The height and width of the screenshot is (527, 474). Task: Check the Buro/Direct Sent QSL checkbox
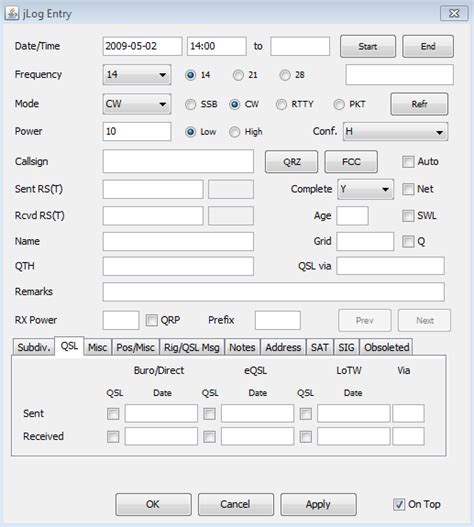(x=113, y=414)
